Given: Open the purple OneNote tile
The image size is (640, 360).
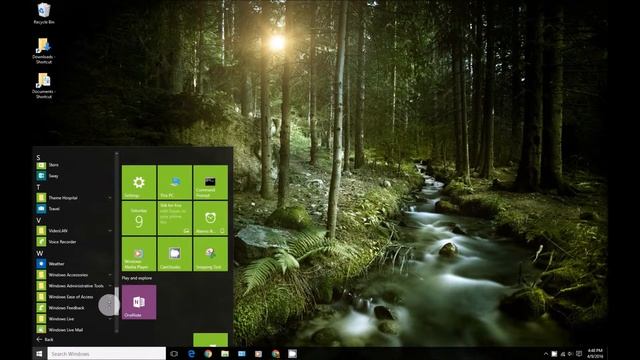Looking at the screenshot, I should [139, 302].
